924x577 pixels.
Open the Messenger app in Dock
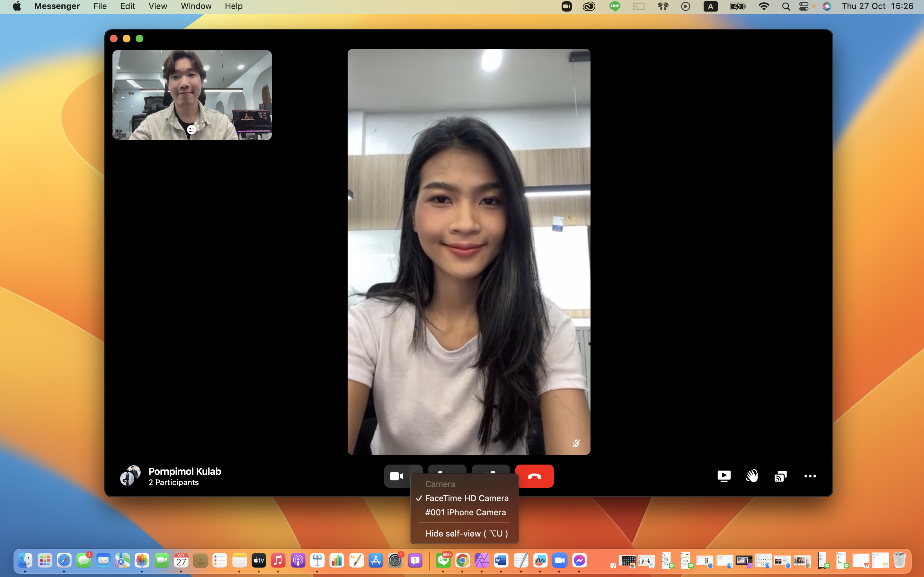click(x=579, y=560)
